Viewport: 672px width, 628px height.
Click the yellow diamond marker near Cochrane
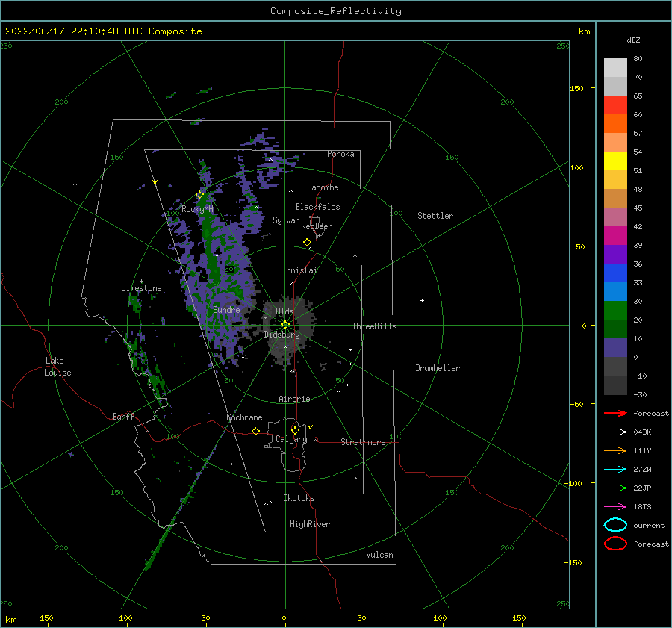(x=255, y=431)
